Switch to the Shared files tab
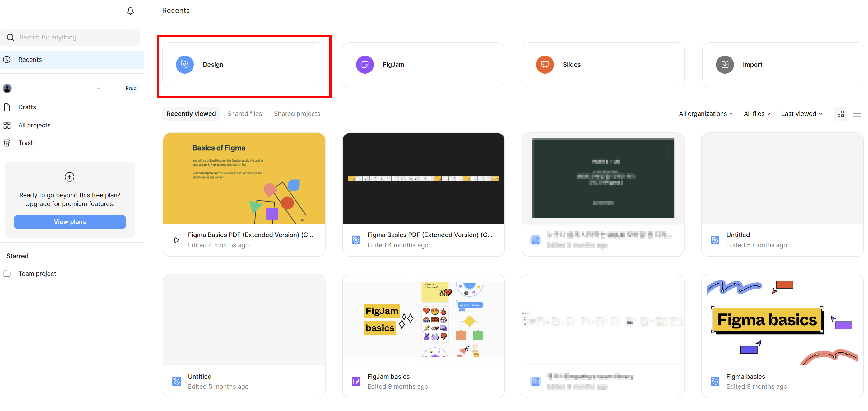868x411 pixels. point(245,114)
